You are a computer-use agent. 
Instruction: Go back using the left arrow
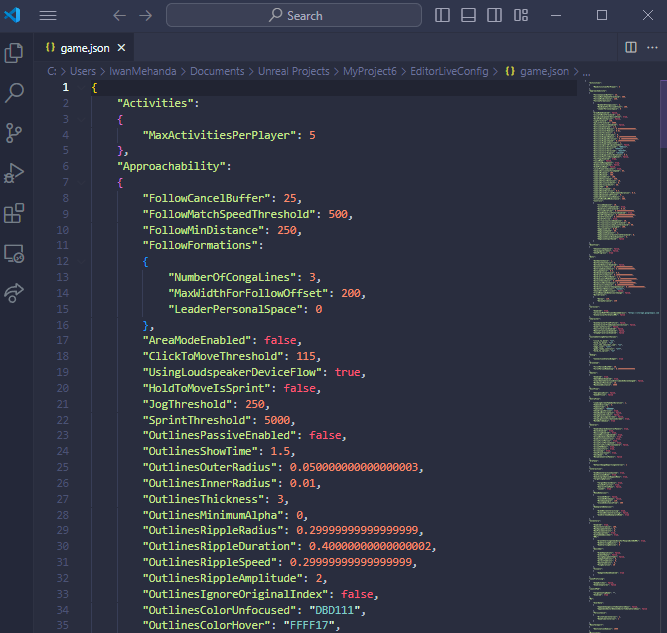[120, 16]
